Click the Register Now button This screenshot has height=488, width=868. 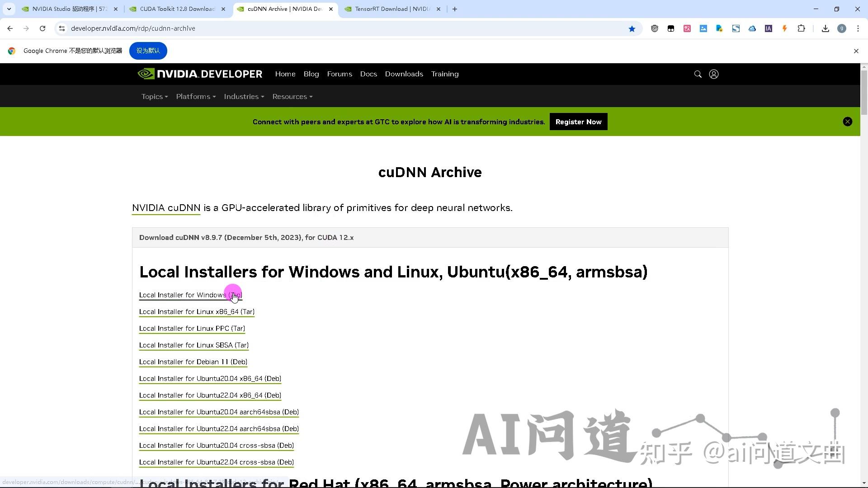(x=578, y=121)
